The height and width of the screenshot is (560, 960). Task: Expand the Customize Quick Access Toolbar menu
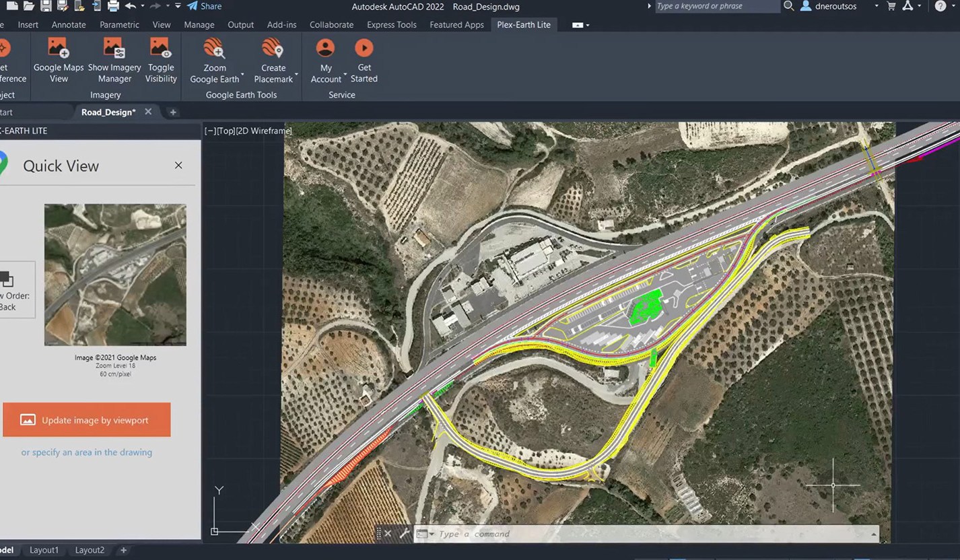178,6
